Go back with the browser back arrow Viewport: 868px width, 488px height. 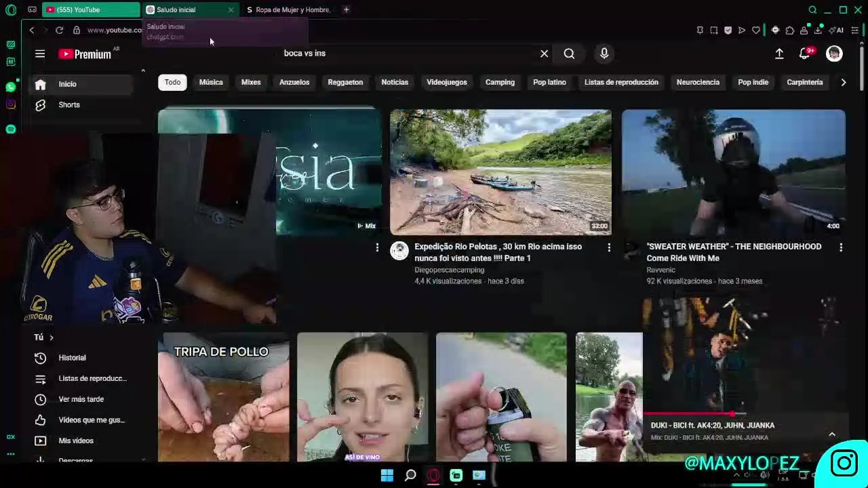pos(31,30)
